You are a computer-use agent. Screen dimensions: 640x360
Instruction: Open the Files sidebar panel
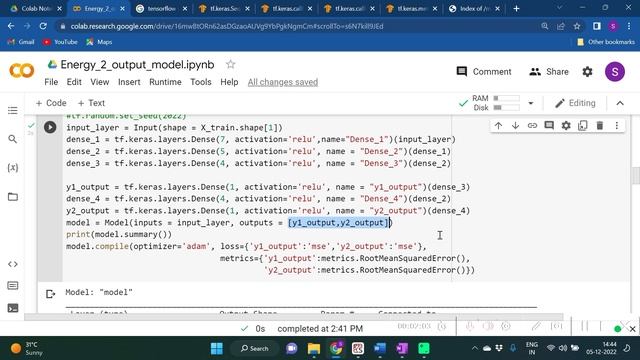[x=13, y=197]
